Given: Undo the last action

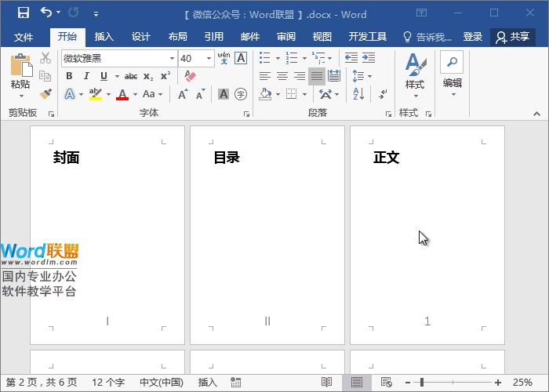Looking at the screenshot, I should click(x=45, y=13).
